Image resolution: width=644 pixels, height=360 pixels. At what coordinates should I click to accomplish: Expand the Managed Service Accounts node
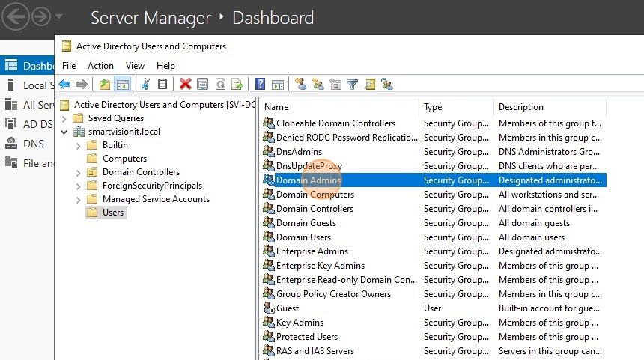click(x=78, y=200)
